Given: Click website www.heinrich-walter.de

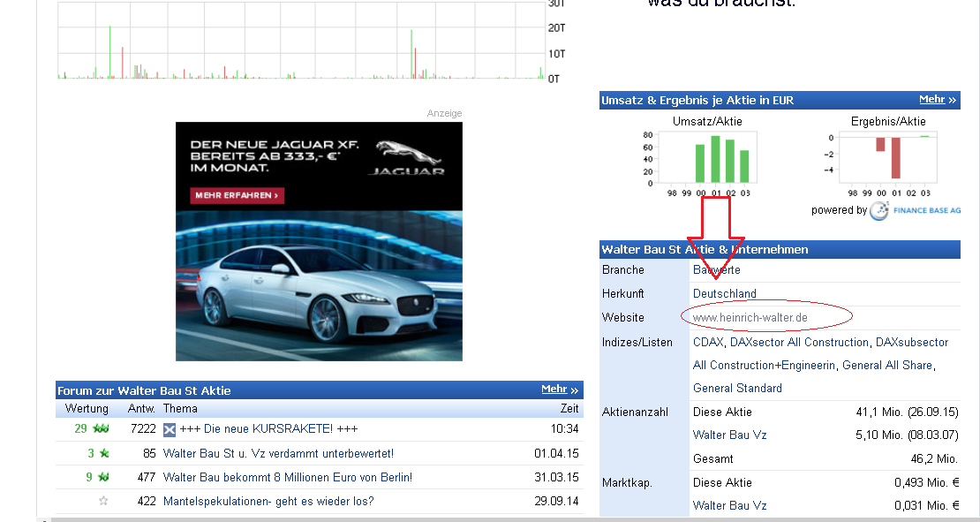Looking at the screenshot, I should [750, 318].
